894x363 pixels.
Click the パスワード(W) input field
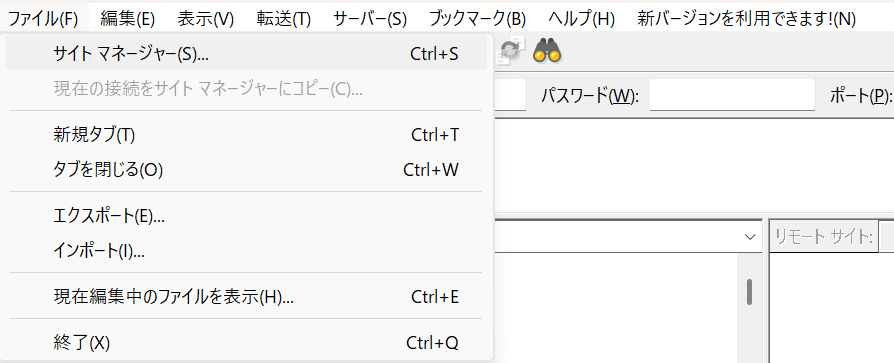coord(732,95)
